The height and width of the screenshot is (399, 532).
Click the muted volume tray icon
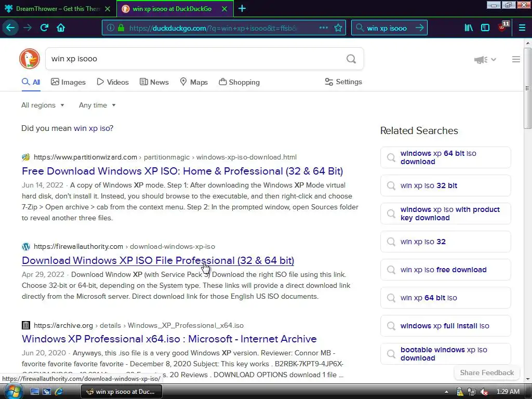tap(484, 392)
